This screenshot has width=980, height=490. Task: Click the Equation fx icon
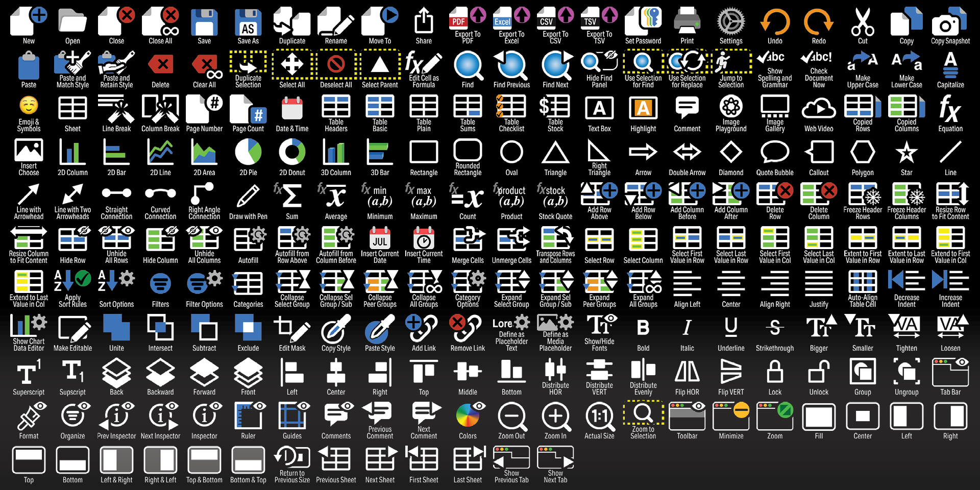click(950, 109)
